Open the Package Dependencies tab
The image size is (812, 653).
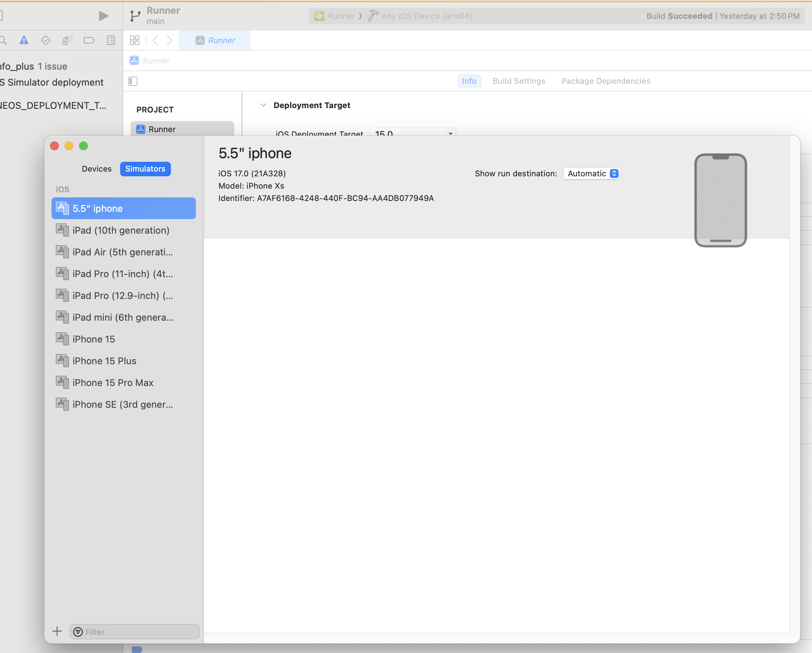coord(606,81)
